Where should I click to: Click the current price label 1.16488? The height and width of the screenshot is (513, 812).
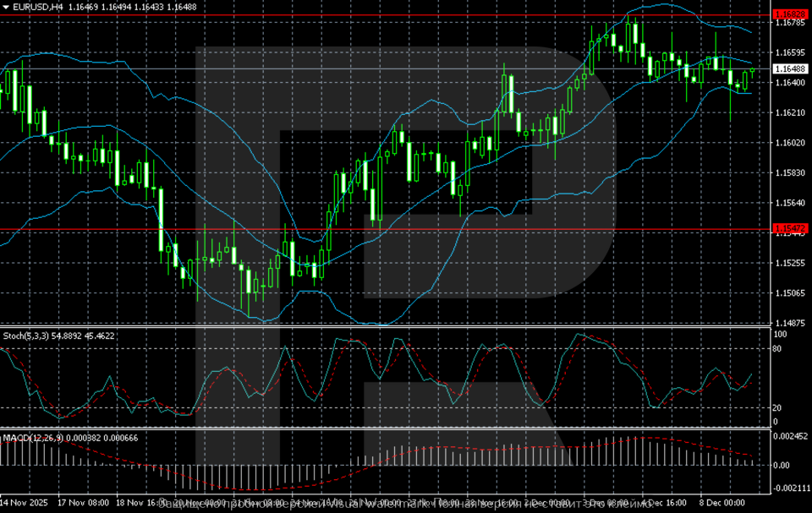788,68
